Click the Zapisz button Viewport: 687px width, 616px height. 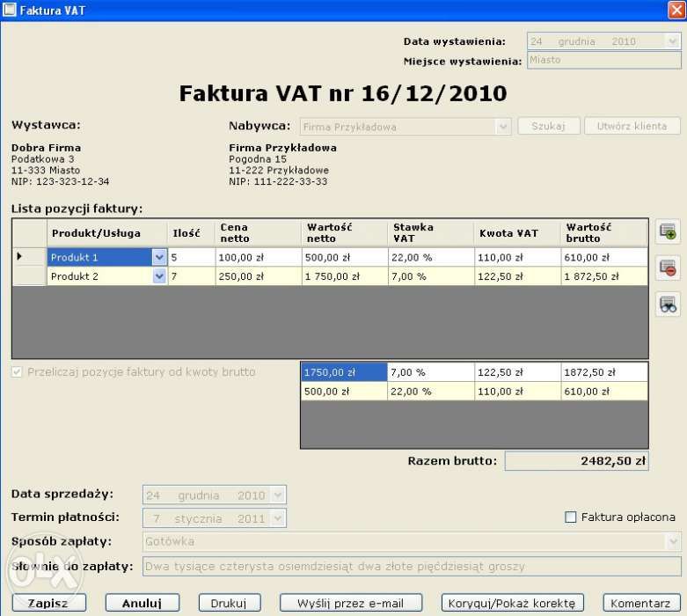48,603
